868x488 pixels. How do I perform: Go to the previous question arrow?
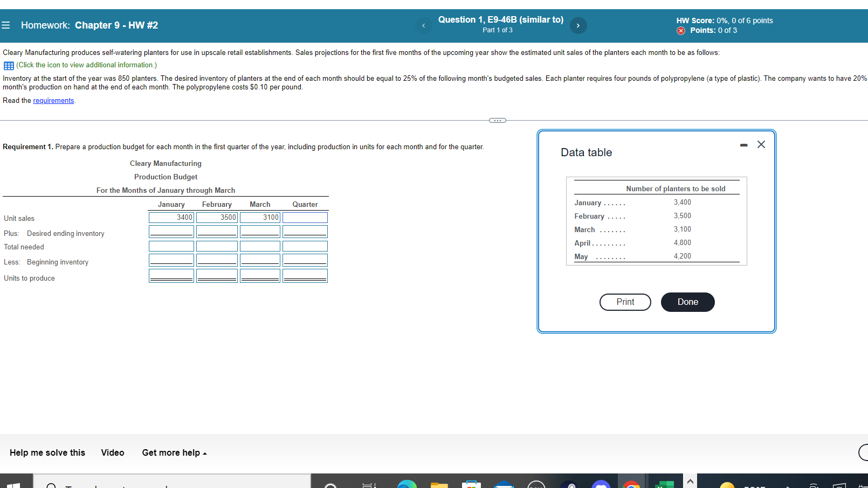click(x=423, y=25)
